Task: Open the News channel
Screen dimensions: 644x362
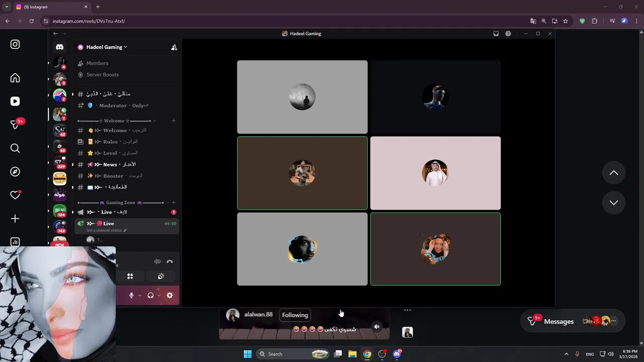Action: point(127,164)
